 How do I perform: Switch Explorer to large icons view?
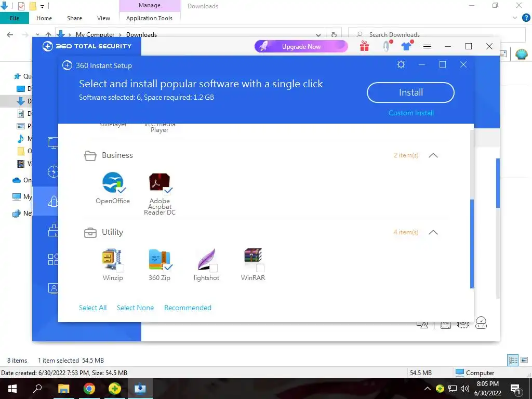[524, 361]
